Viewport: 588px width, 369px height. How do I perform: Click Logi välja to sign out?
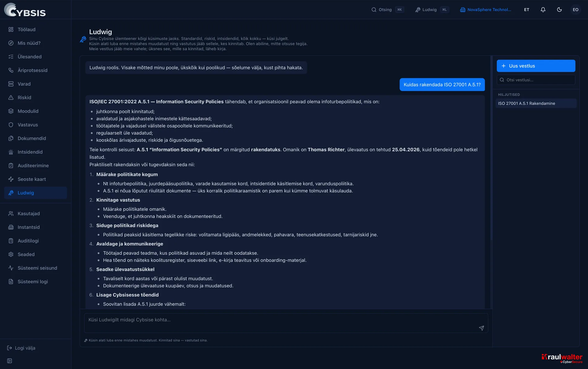[x=25, y=348]
